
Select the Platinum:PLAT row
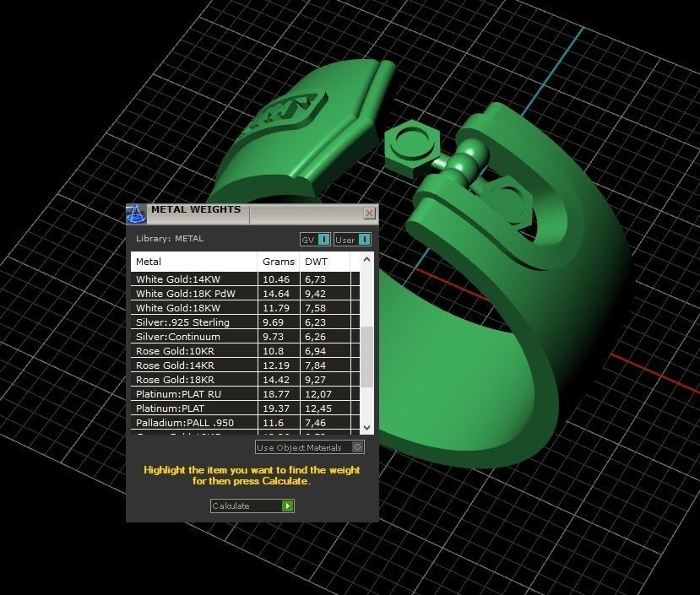[245, 408]
